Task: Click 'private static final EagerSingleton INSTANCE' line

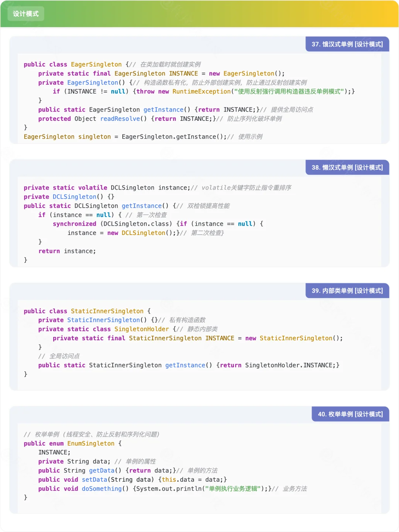Action: pos(161,74)
